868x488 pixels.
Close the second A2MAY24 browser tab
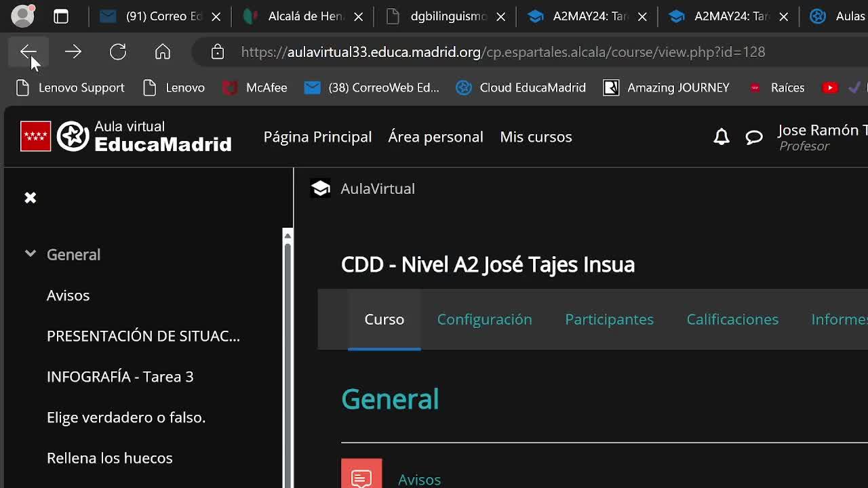[x=784, y=16]
